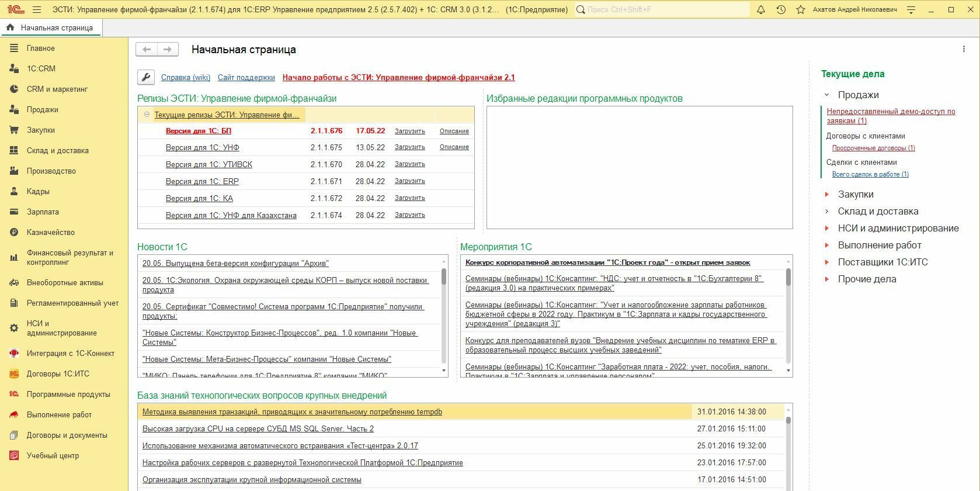The width and height of the screenshot is (980, 491).
Task: Click the Зарплата wallet icon
Action: click(14, 212)
